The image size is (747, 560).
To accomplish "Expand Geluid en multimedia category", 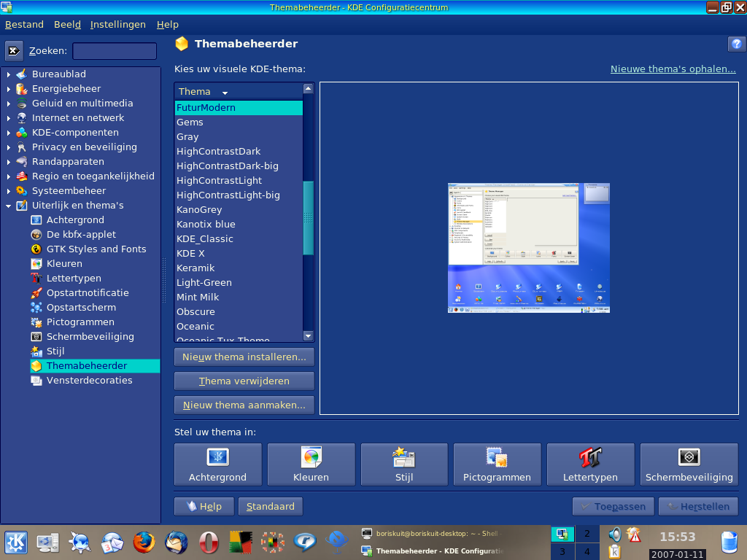I will coord(9,104).
